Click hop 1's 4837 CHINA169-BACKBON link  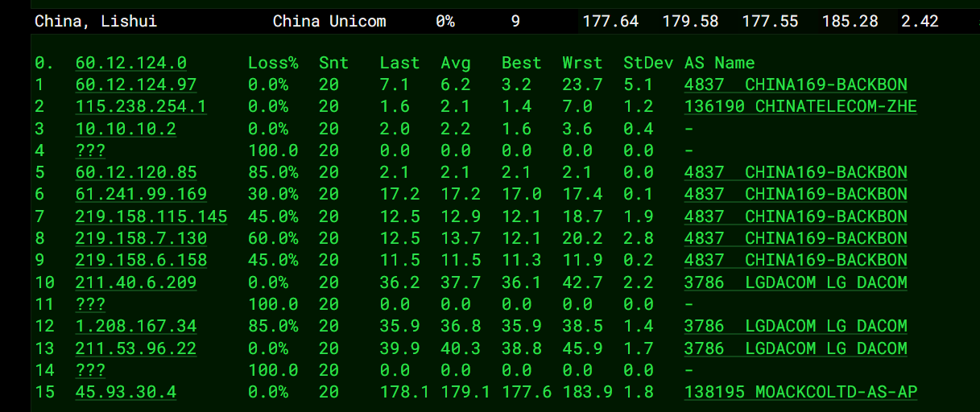pyautogui.click(x=796, y=84)
